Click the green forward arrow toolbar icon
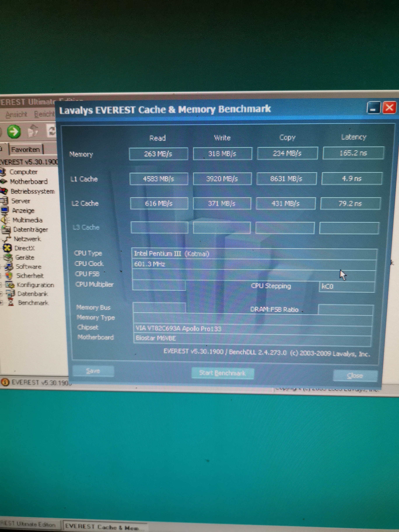 pyautogui.click(x=14, y=132)
